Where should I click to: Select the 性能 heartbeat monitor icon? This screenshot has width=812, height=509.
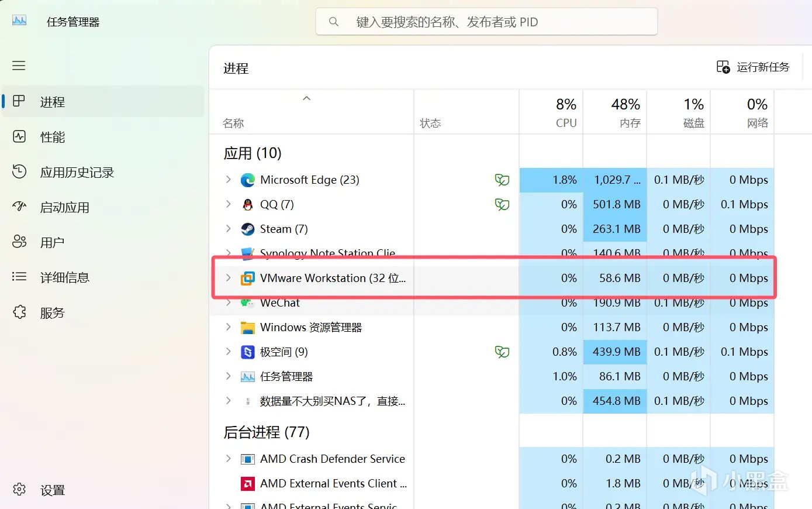(19, 136)
